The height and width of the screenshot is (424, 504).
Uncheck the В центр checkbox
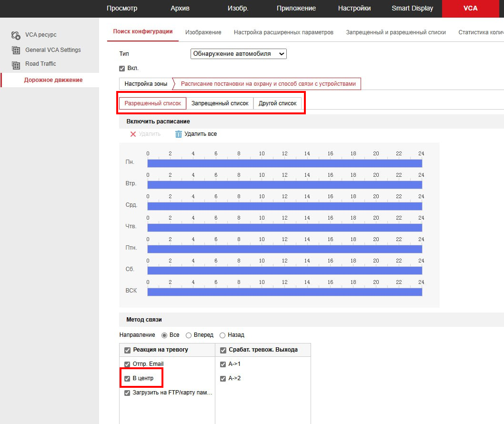coord(127,379)
